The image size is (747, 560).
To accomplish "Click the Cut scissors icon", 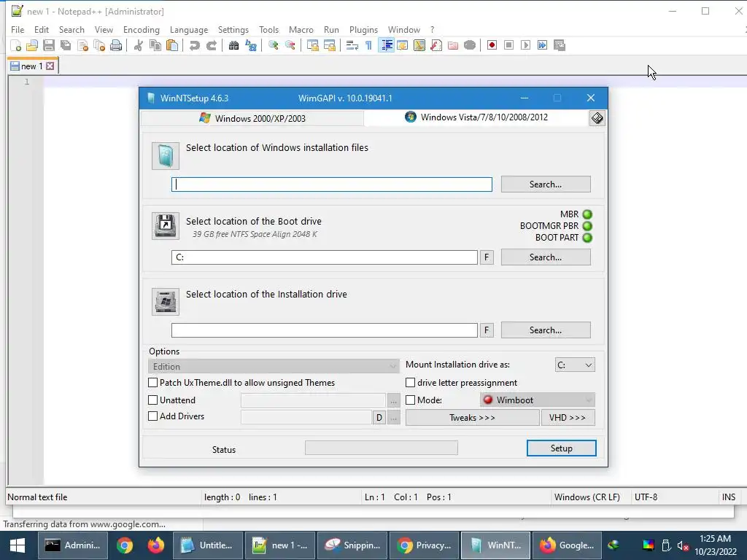I will tap(139, 45).
